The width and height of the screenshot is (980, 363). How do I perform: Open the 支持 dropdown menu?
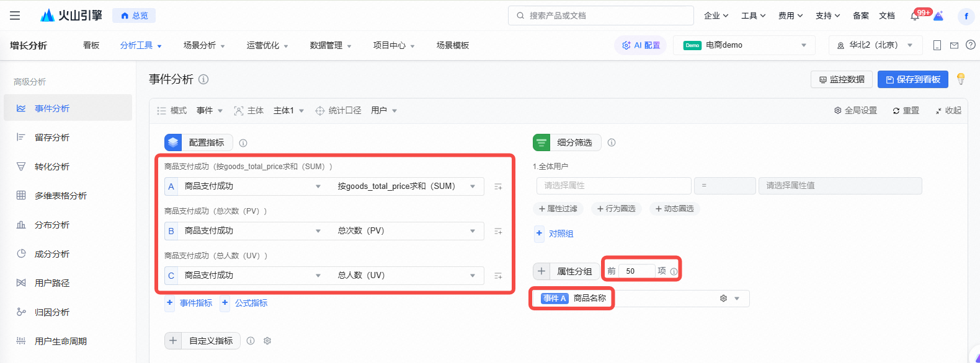(x=827, y=15)
